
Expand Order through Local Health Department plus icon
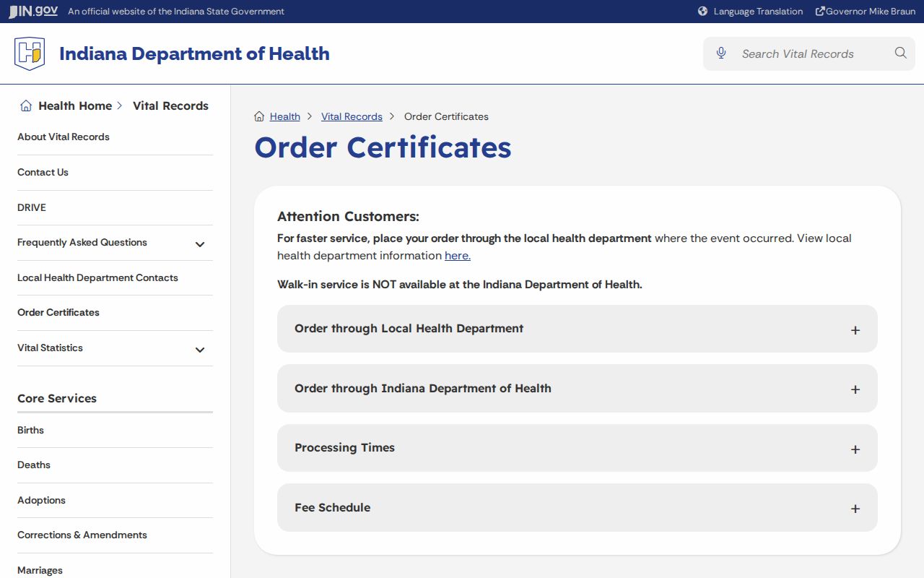(855, 330)
